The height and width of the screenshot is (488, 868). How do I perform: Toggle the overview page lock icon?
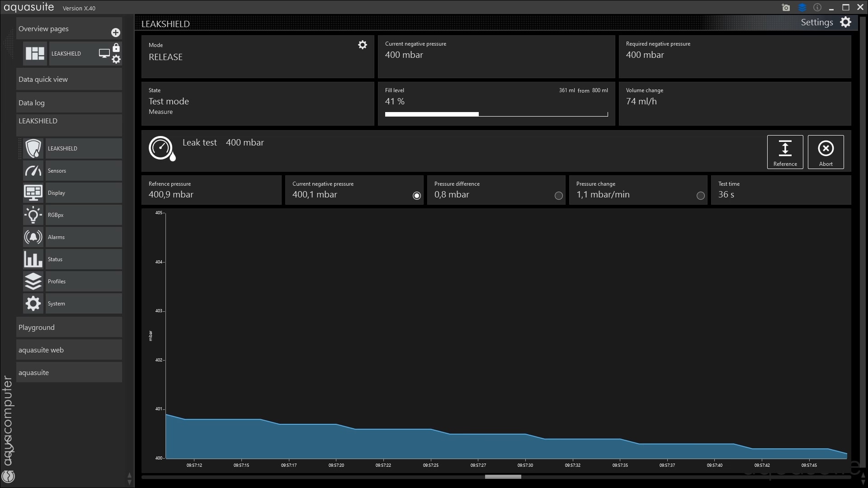[x=116, y=47]
